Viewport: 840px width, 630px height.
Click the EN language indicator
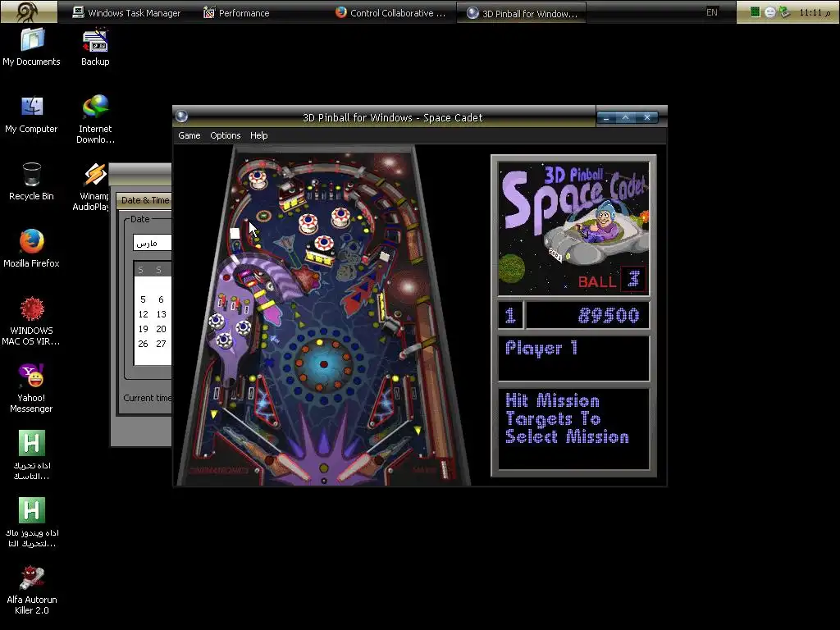tap(711, 11)
